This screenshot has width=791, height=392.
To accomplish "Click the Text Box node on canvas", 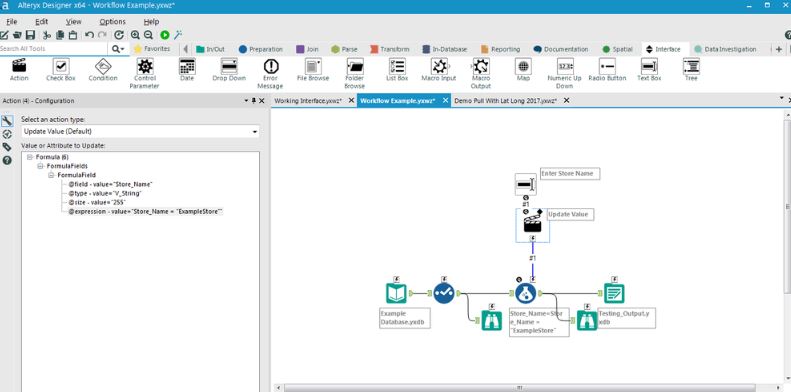I will [525, 185].
